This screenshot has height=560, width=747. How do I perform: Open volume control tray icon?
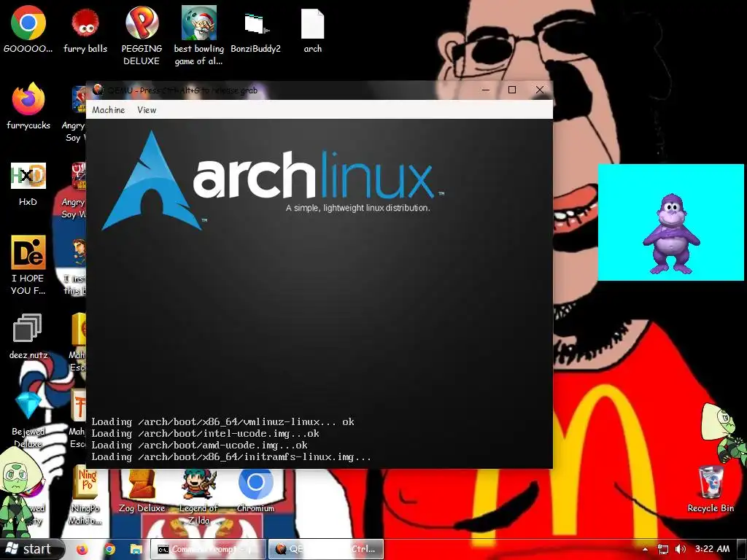(x=681, y=549)
